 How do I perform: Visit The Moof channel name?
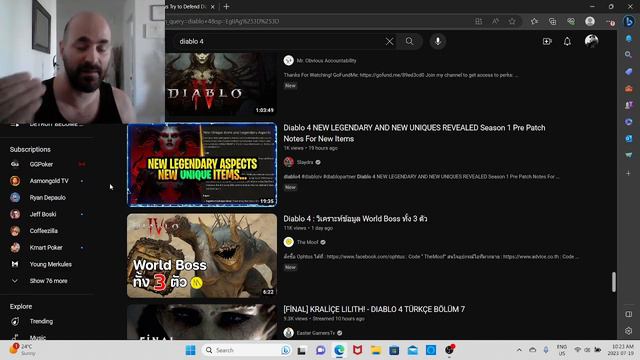(307, 242)
